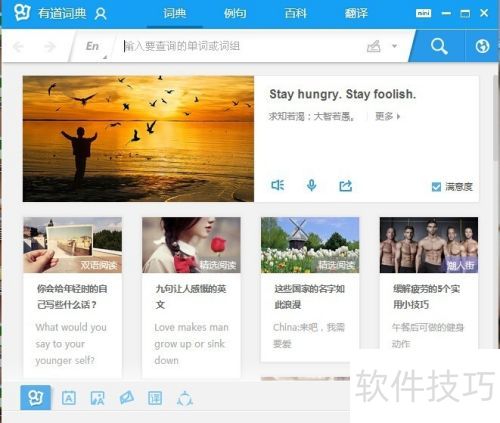The width and height of the screenshot is (500, 423).
Task: Open the screen word capture icon with letter A
Action: tap(69, 398)
